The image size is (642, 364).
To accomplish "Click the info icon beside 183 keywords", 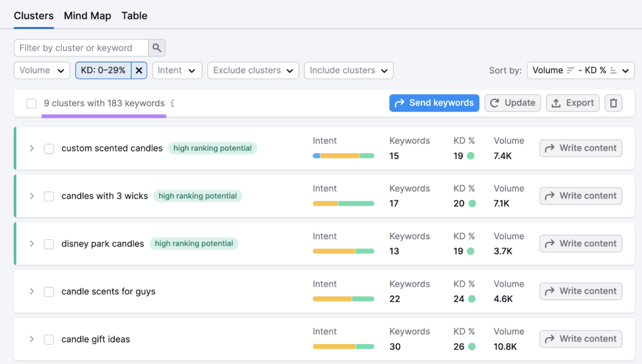I will pos(172,103).
